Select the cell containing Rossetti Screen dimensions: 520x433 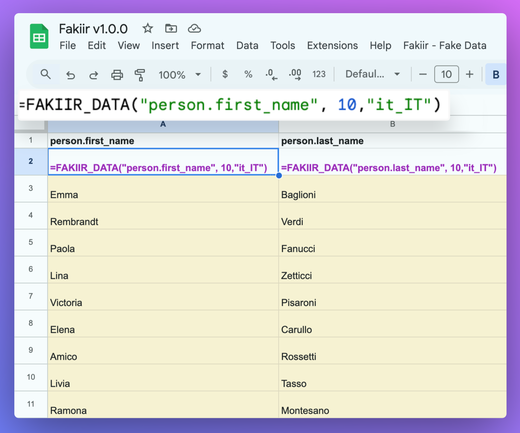[x=392, y=351]
